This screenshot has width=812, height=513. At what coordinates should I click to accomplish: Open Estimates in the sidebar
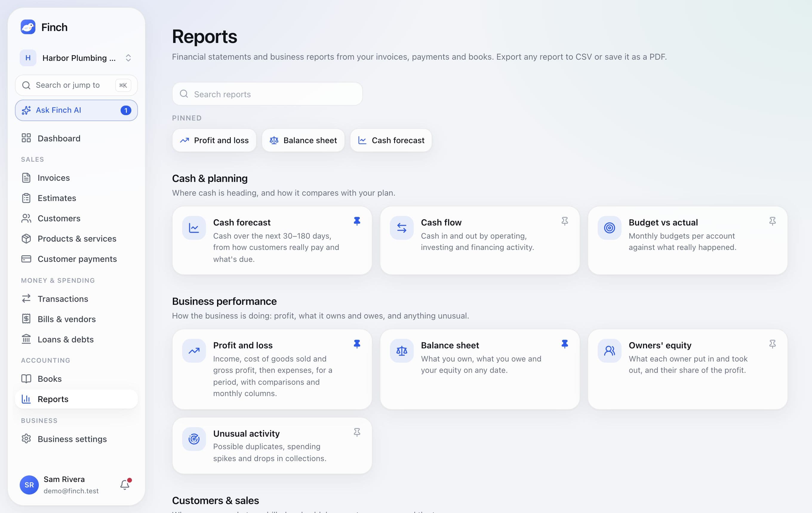point(76,198)
